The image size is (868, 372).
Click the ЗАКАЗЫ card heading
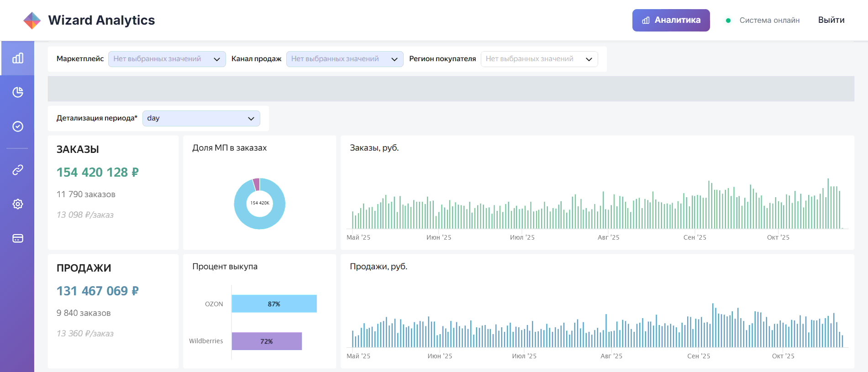coord(78,149)
